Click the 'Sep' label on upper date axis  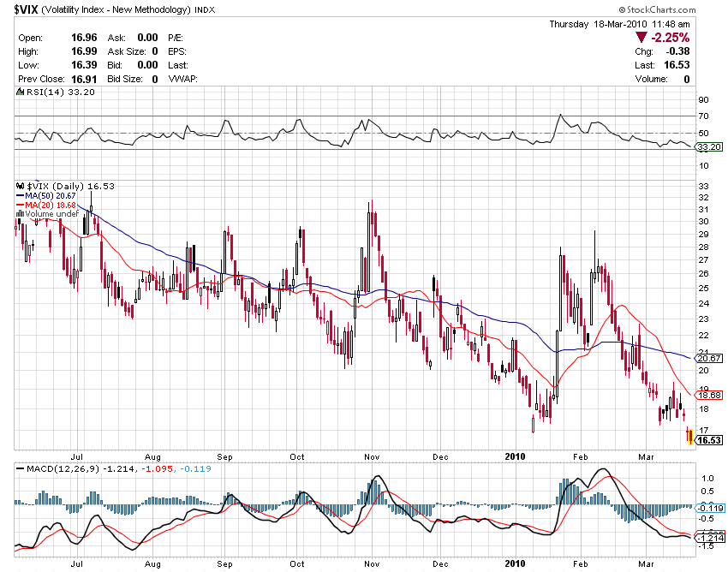click(x=224, y=457)
